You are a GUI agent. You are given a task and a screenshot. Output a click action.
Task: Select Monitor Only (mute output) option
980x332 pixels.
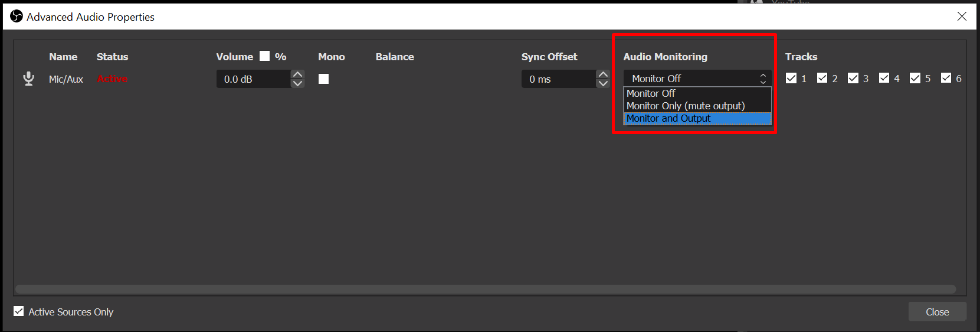point(697,106)
